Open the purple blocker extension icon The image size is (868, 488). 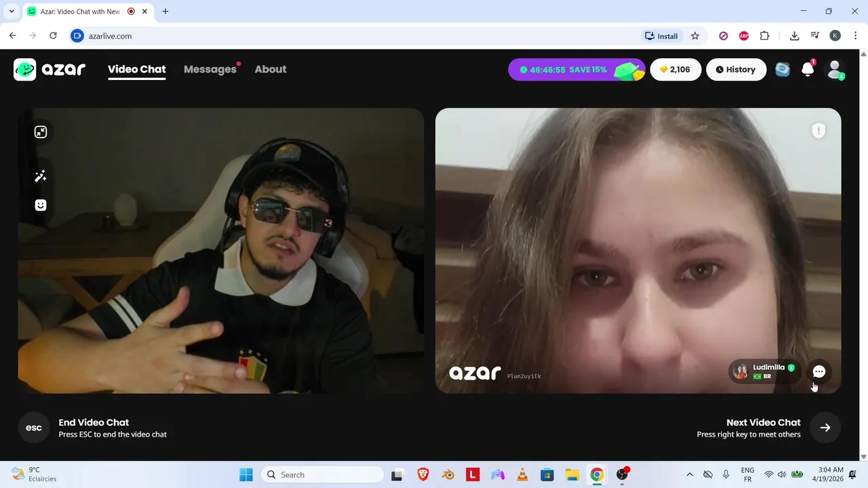(724, 36)
